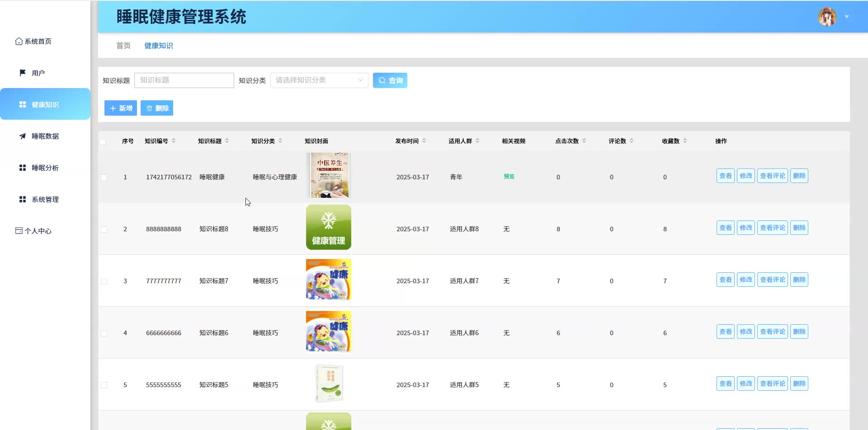868x430 pixels.
Task: Click the flag icon next to 用户
Action: coord(23,73)
